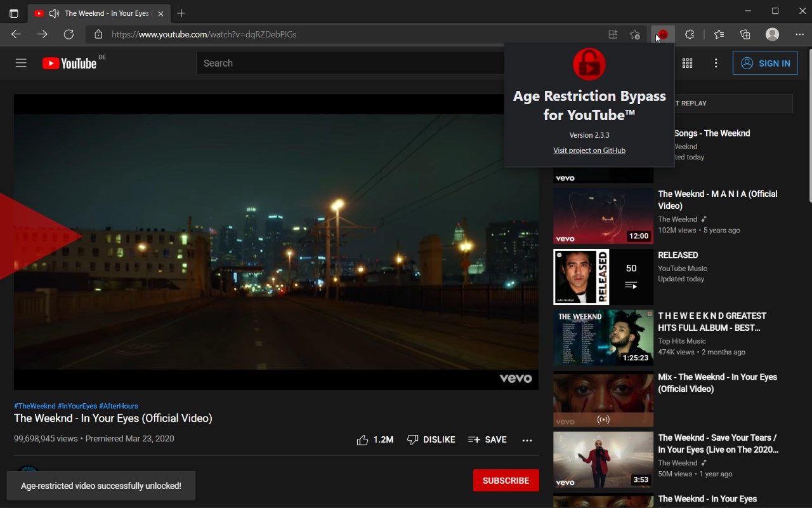Select the video title text
Screen dimensions: 812x508
[x=113, y=418]
